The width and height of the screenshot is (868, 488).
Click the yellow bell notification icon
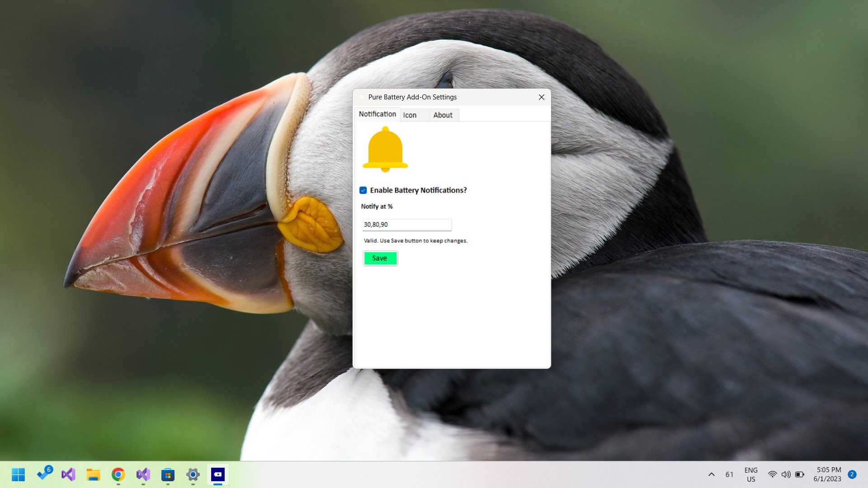(x=385, y=149)
